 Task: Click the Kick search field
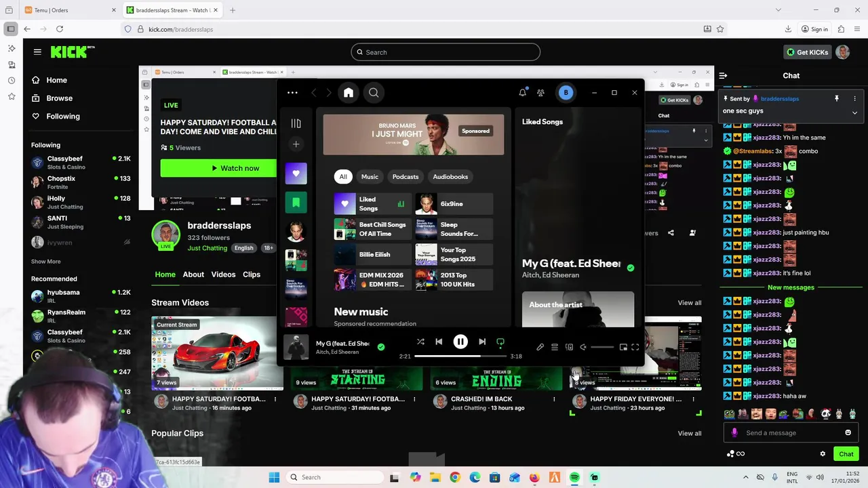coord(446,52)
